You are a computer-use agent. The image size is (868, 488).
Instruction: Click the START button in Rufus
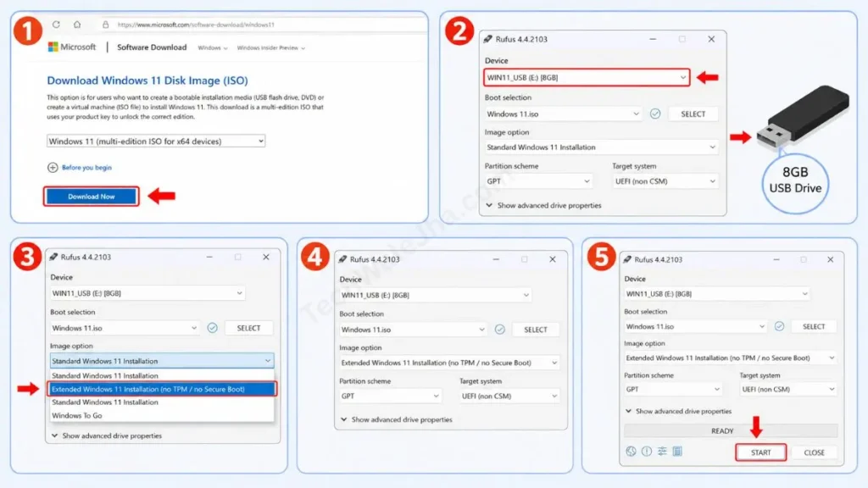click(x=760, y=452)
